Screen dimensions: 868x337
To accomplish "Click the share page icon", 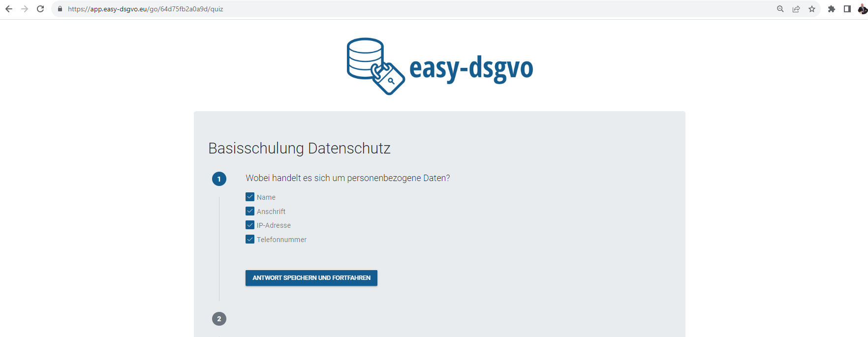I will 796,9.
